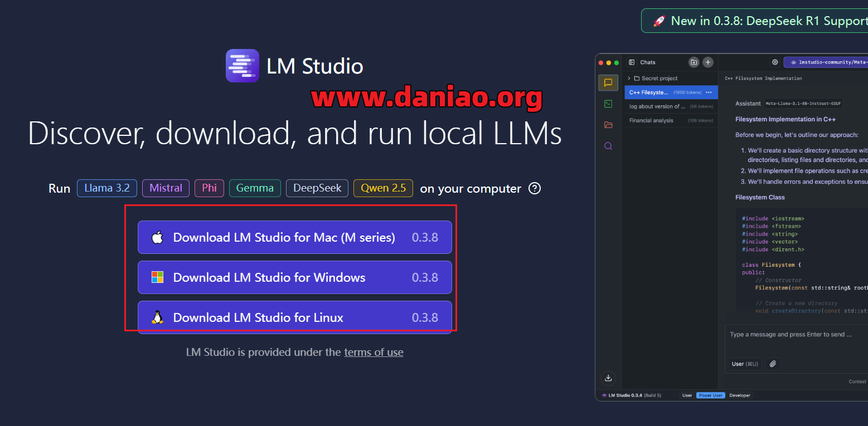
Task: Click the Meta-Llama-3.1-8B-Instruct-GGUF label
Action: click(802, 104)
